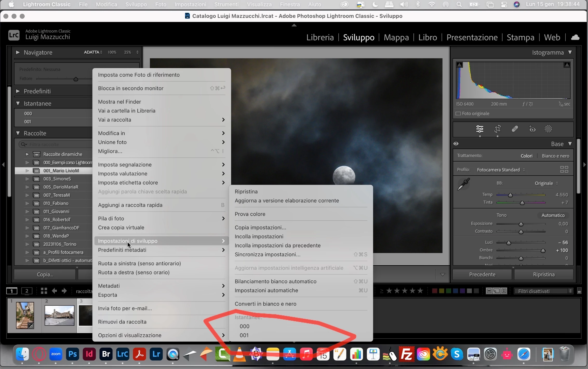Image resolution: width=588 pixels, height=369 pixels.
Task: Expand the Navigatore panel
Action: 18,52
